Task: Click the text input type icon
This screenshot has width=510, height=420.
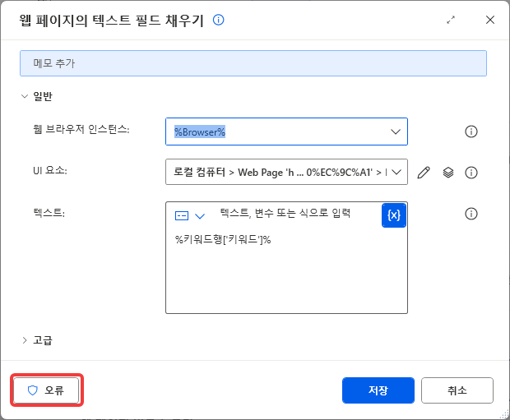Action: tap(182, 216)
